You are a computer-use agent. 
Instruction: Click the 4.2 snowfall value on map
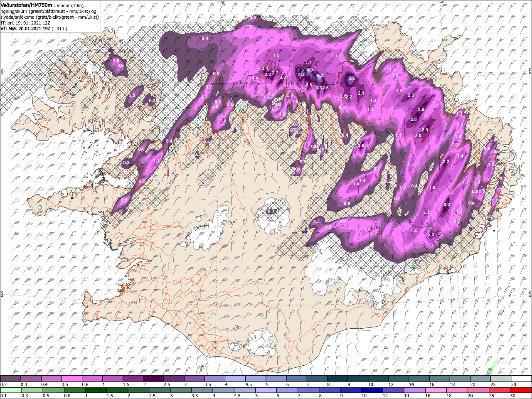[302, 75]
